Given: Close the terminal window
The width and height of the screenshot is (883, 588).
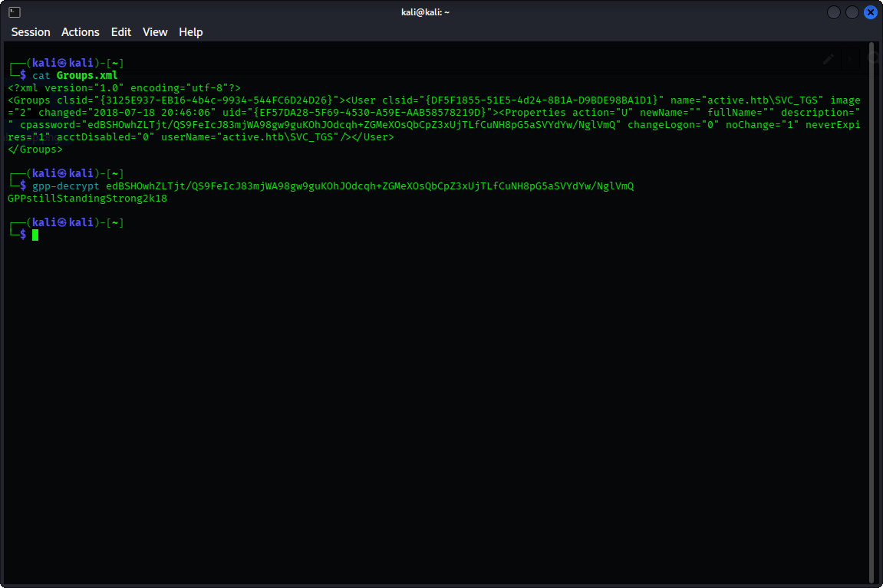Looking at the screenshot, I should click(870, 11).
